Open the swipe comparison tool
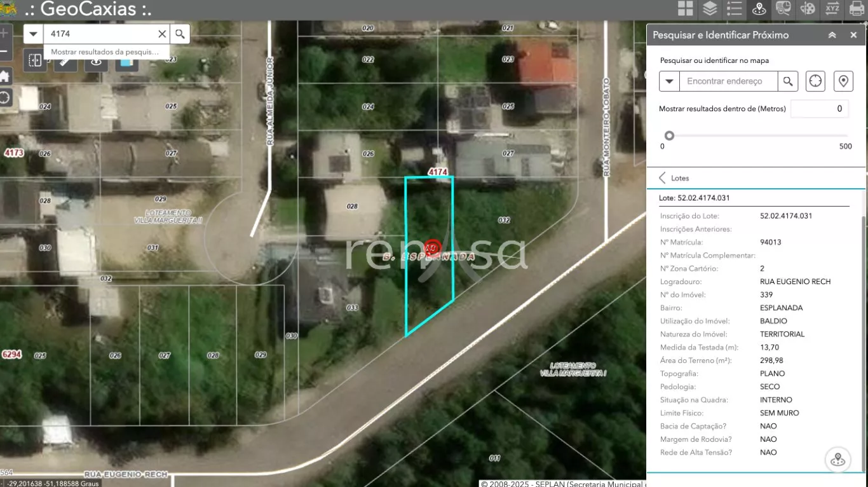 [x=36, y=60]
